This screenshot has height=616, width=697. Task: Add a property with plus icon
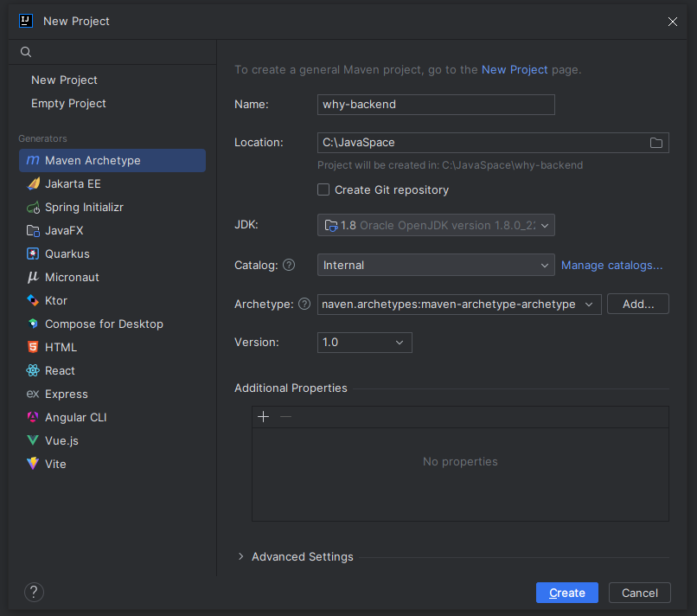tap(264, 417)
